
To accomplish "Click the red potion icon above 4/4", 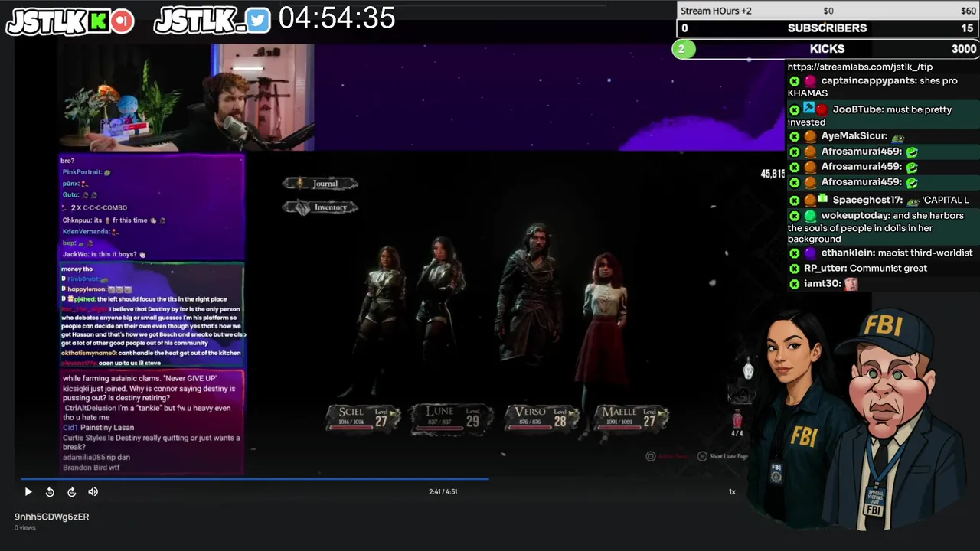I will tap(737, 419).
